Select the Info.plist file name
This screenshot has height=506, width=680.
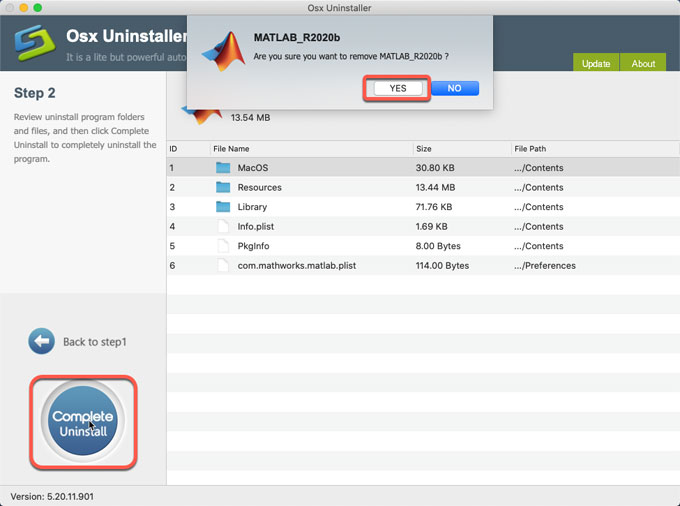point(255,226)
